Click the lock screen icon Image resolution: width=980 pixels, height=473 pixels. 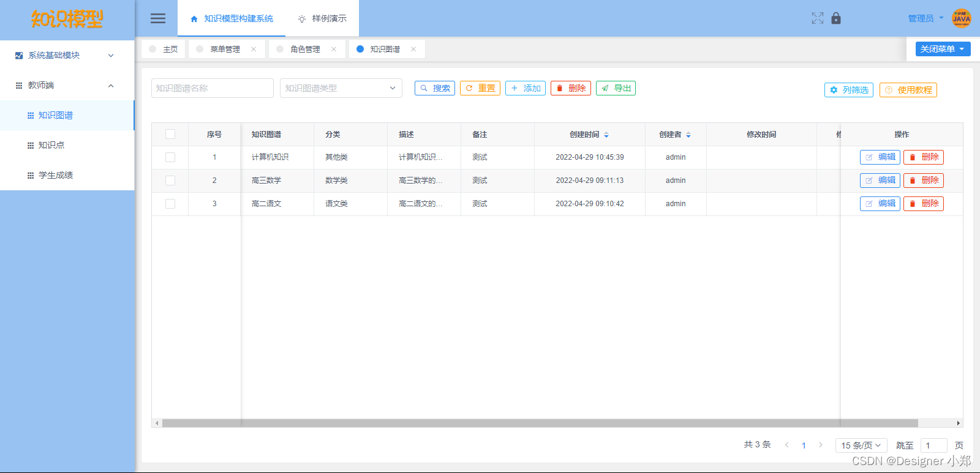coord(836,18)
